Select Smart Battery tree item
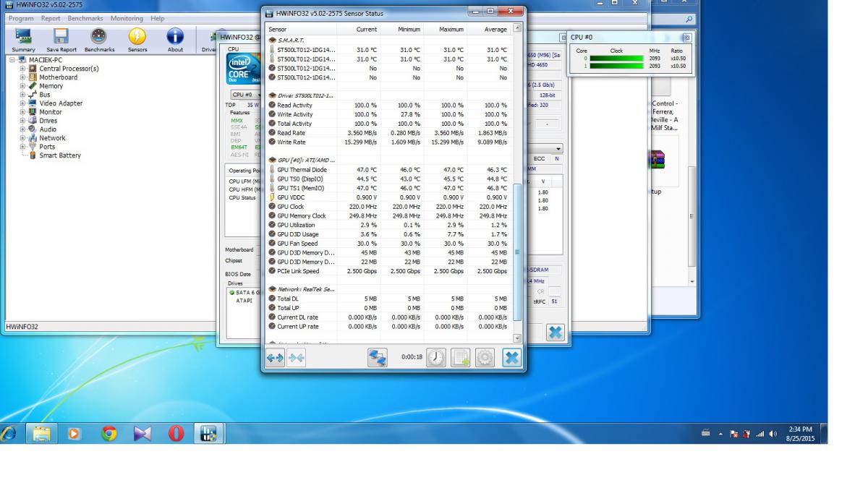Screen dimensions: 868x488 point(60,155)
